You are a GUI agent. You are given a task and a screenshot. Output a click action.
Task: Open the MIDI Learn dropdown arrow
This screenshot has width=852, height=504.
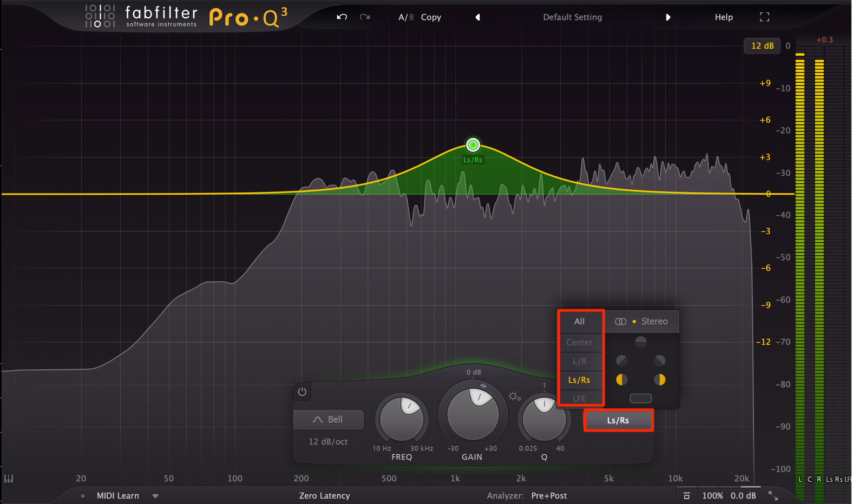pos(155,496)
